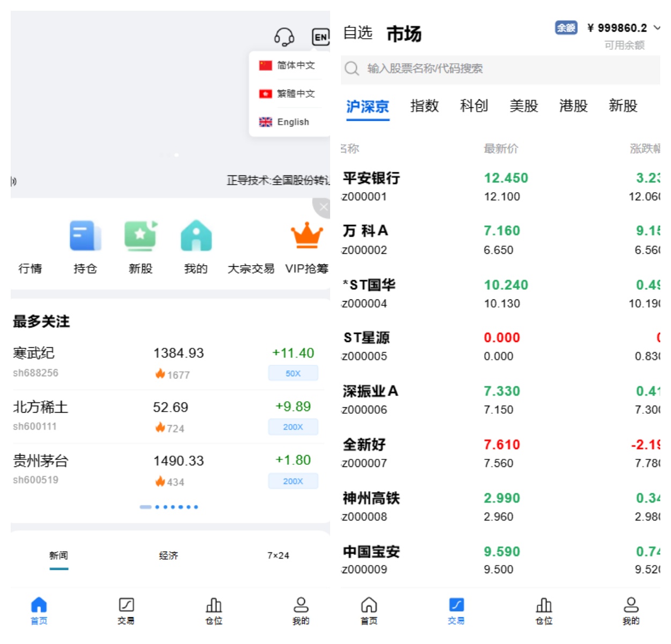The height and width of the screenshot is (644, 671).
Task: Open the 持仓 holdings shortcut icon
Action: [x=85, y=236]
